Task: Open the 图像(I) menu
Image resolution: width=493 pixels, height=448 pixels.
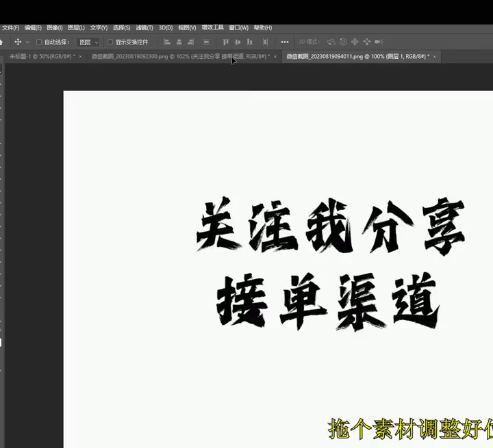Action: pyautogui.click(x=55, y=28)
